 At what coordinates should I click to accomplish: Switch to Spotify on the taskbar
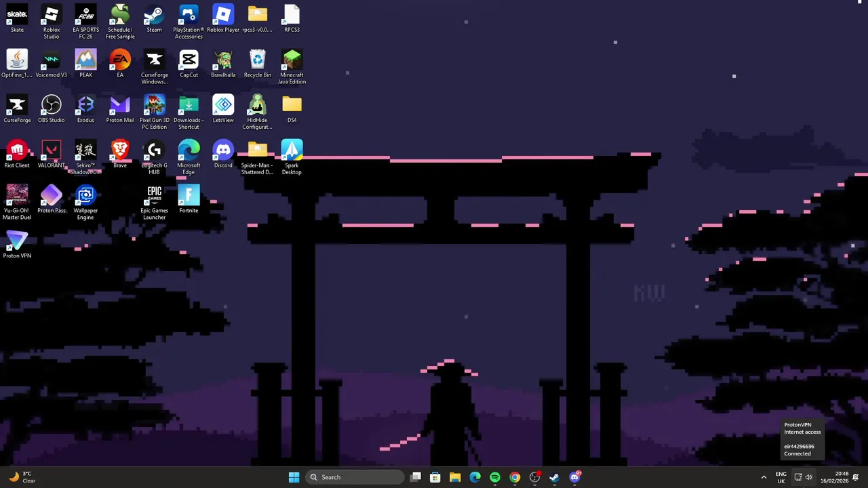coord(495,477)
